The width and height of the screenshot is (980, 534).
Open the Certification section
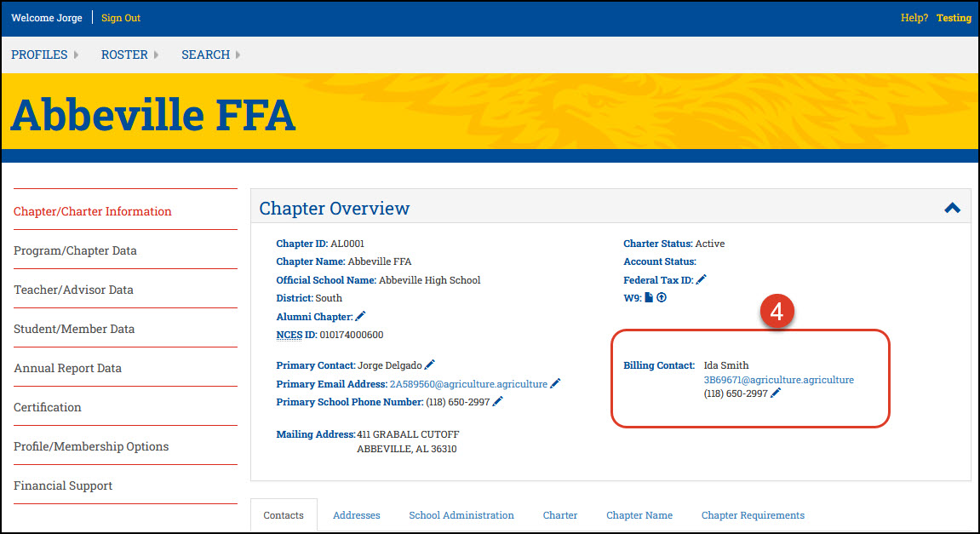[47, 407]
